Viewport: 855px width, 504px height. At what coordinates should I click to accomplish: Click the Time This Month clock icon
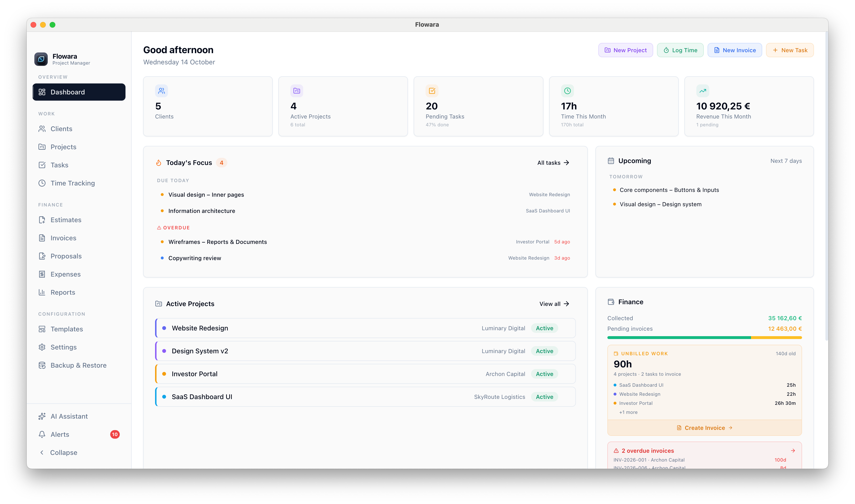tap(567, 91)
